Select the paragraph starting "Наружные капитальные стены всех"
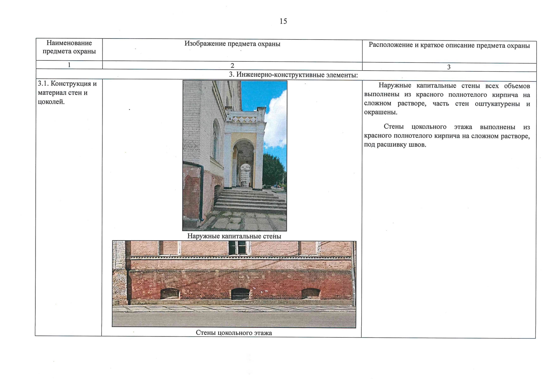This screenshot has width=555, height=392. tap(447, 99)
